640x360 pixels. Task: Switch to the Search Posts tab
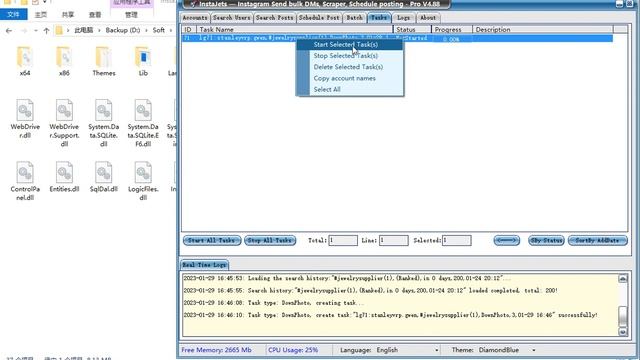click(274, 18)
